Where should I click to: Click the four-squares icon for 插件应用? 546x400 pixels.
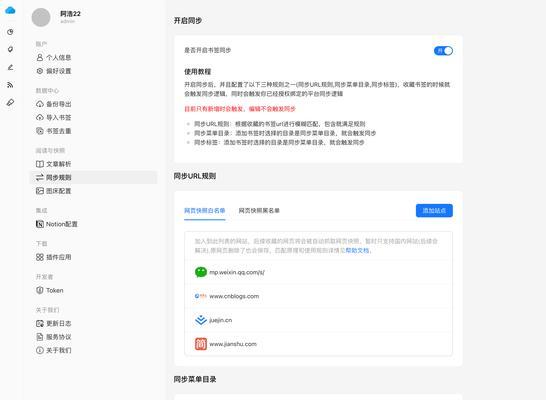[40, 257]
